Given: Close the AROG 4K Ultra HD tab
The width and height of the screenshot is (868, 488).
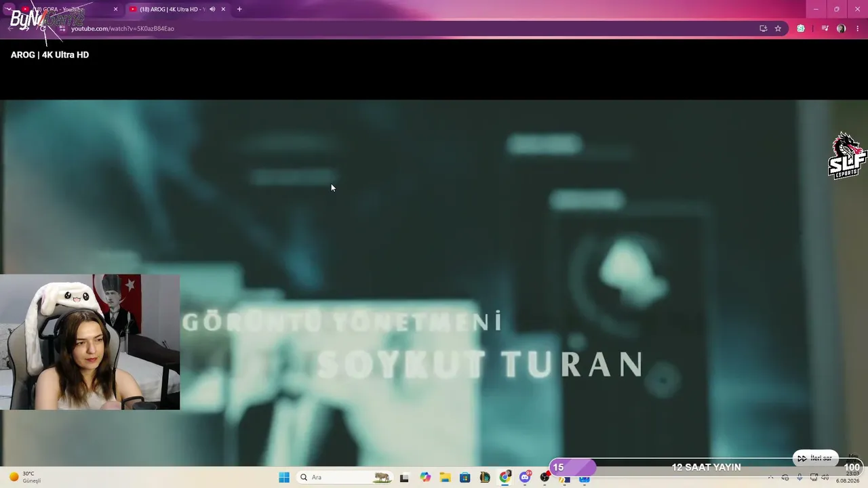Looking at the screenshot, I should (223, 9).
